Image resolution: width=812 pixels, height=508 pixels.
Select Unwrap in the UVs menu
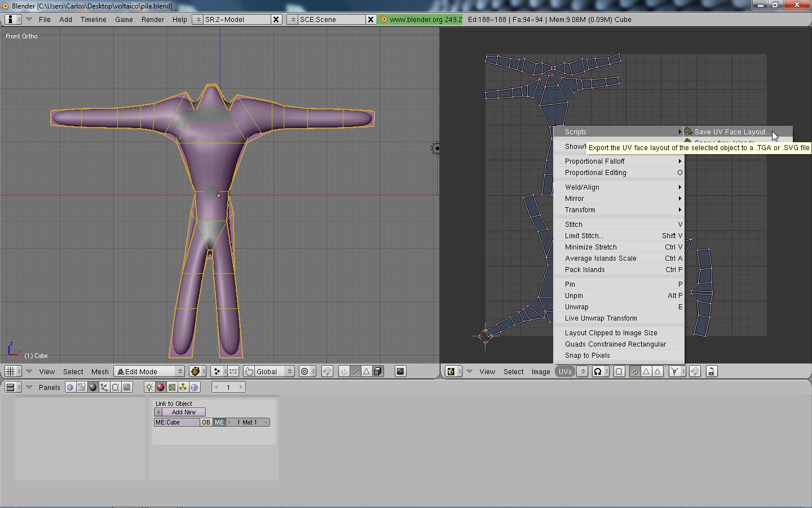click(x=619, y=307)
